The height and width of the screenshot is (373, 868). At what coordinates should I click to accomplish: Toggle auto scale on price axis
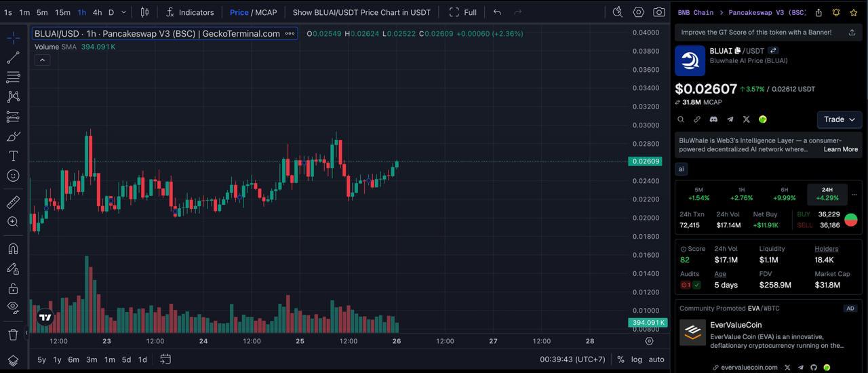(656, 359)
